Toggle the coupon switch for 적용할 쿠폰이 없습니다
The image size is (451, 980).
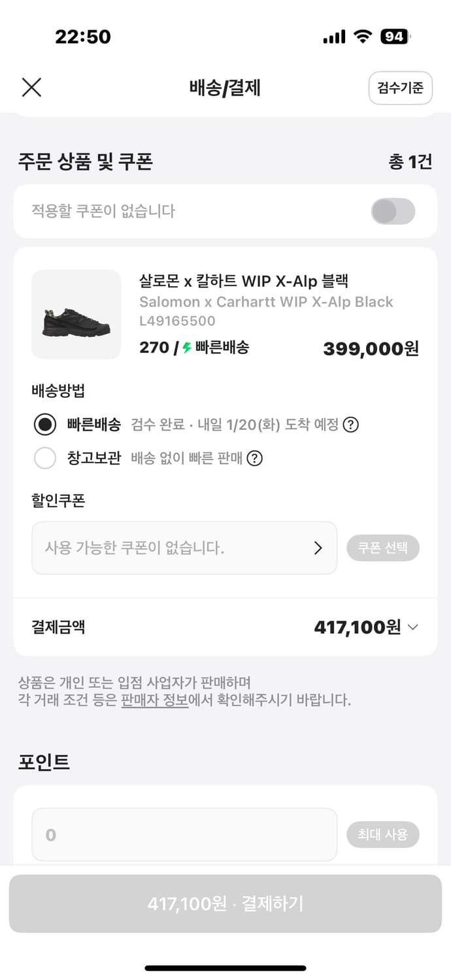393,211
